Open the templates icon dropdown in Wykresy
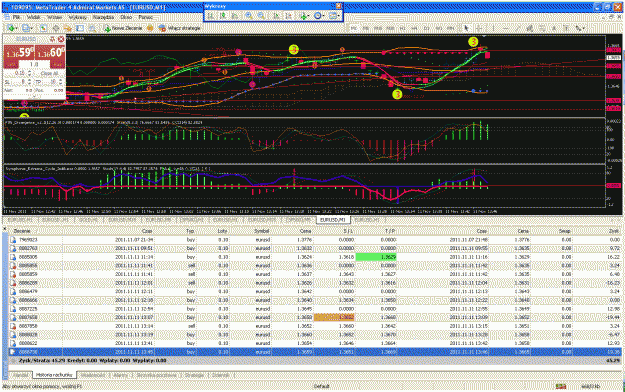This screenshot has height=392, width=625. coord(334,16)
